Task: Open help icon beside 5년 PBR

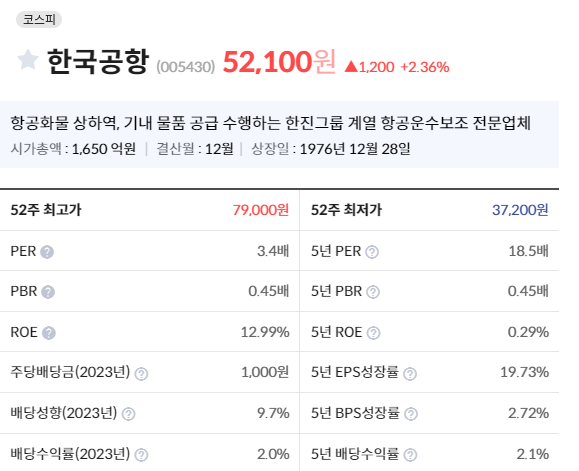Action: click(x=373, y=292)
